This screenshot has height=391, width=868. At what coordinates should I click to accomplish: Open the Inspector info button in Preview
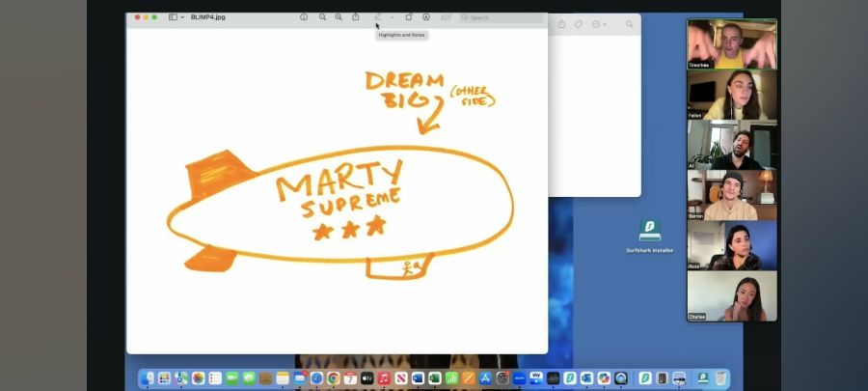[x=304, y=17]
